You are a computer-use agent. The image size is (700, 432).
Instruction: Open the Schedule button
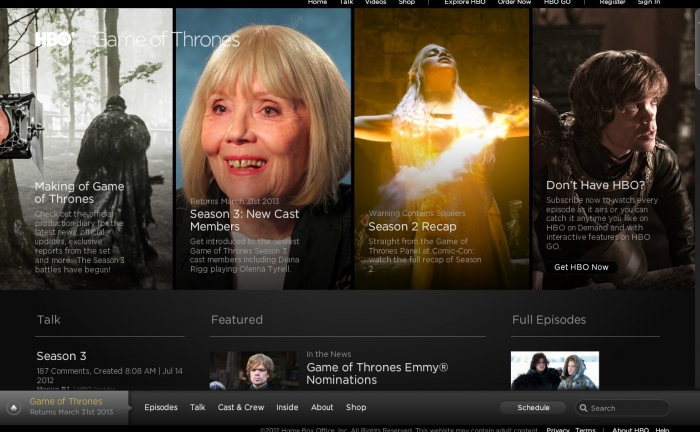click(533, 407)
